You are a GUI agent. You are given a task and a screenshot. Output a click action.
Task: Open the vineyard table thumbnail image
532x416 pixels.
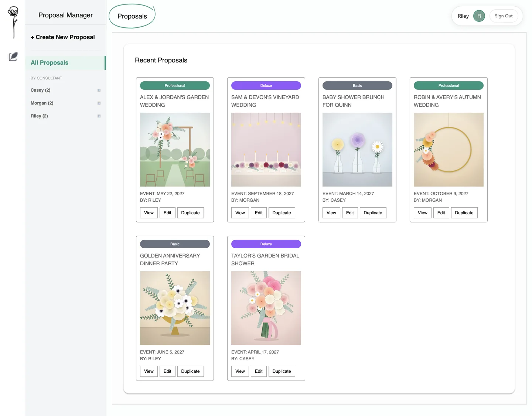tap(266, 150)
